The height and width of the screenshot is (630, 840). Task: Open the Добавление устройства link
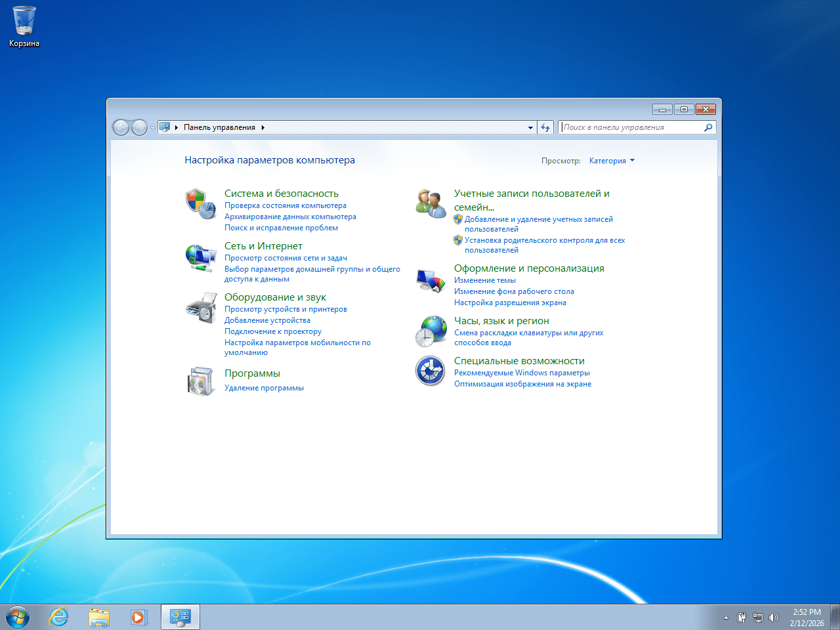point(267,320)
